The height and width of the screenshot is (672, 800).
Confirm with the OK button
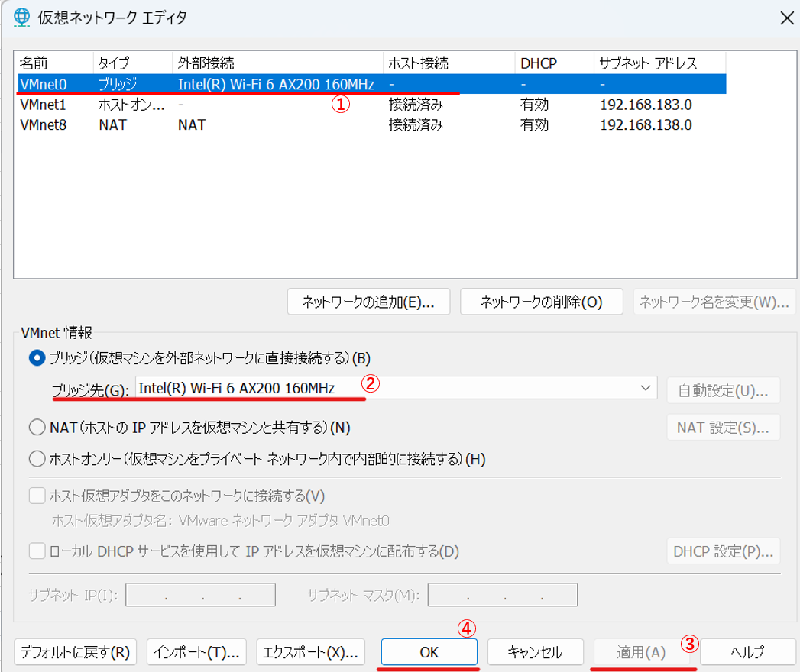[x=429, y=652]
